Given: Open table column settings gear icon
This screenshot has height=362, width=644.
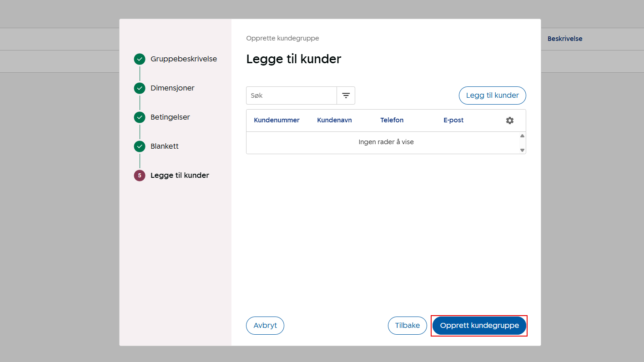Looking at the screenshot, I should click(510, 121).
